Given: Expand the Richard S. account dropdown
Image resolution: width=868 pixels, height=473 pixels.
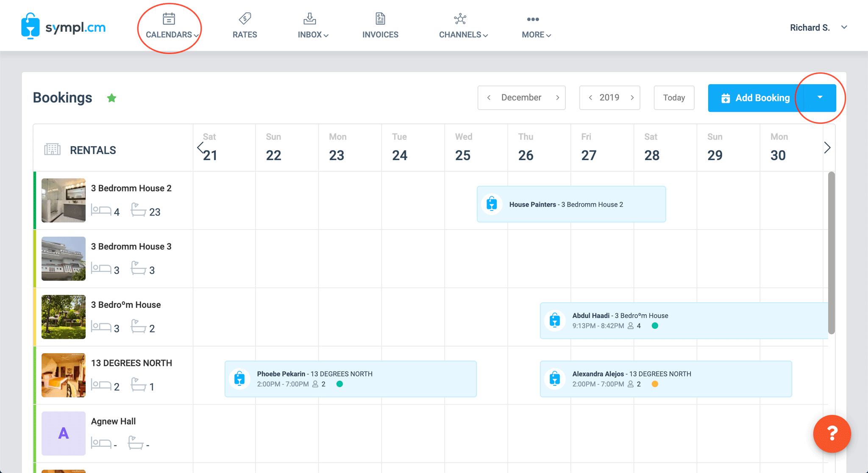Looking at the screenshot, I should [844, 27].
